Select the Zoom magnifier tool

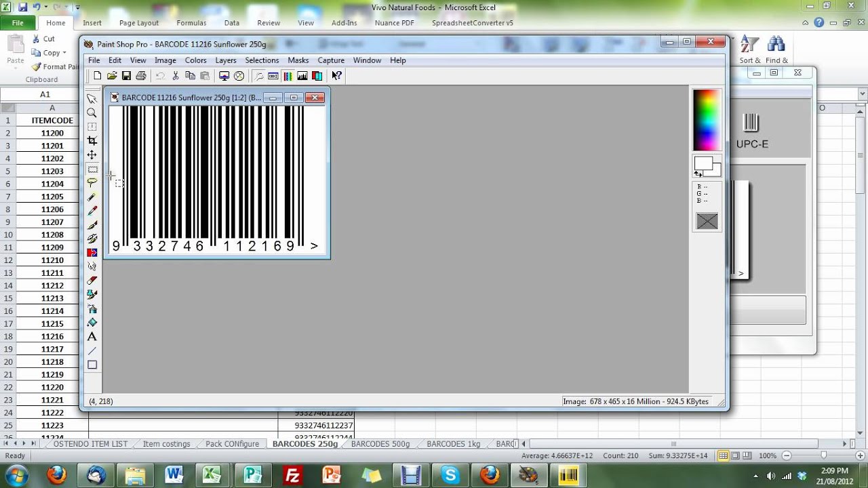(x=92, y=113)
